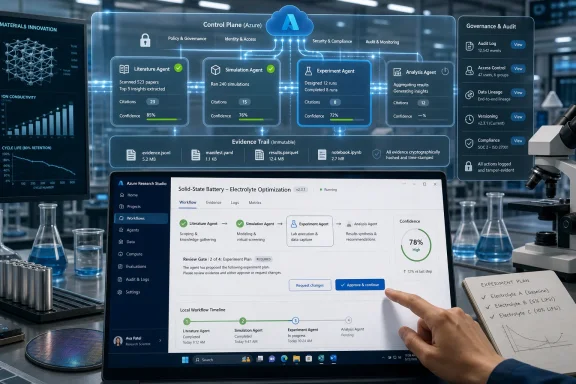Click green check on Literature Agent hologram card
This screenshot has height=384, width=576.
coord(178,68)
